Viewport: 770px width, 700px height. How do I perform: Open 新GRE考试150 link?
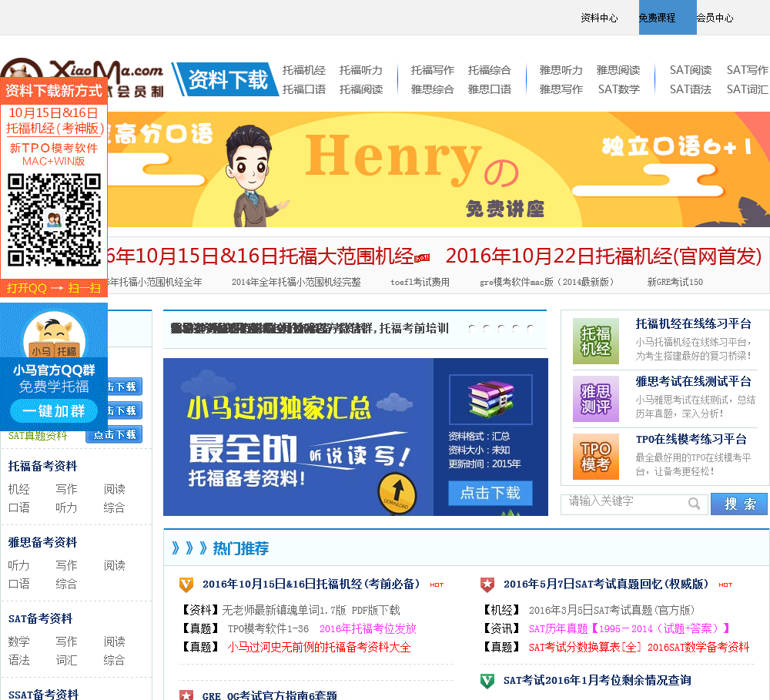[675, 283]
